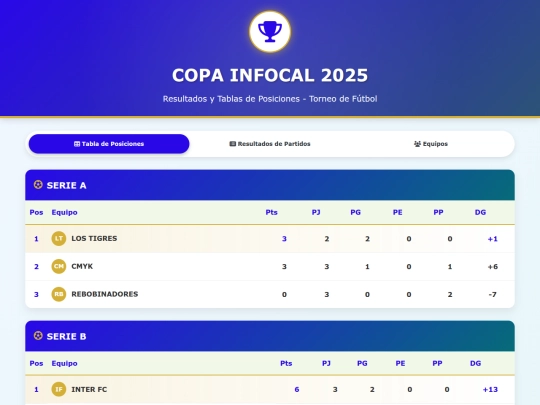
Task: Click the PJ column header in Serie B
Action: [326, 363]
